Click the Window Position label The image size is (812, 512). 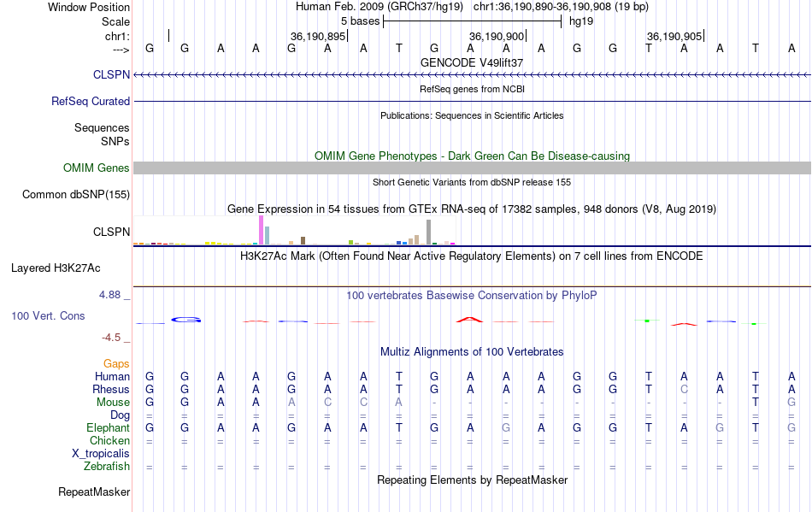[89, 7]
